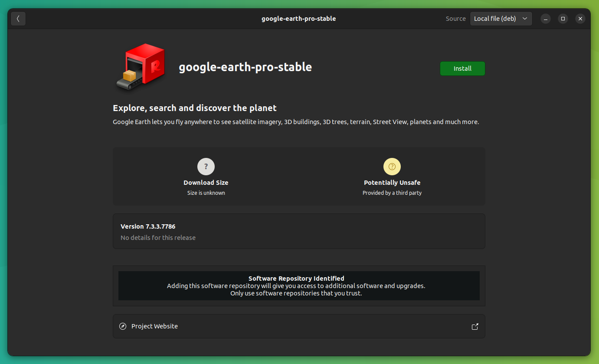Go back using the header arrow button
Image resolution: width=599 pixels, height=364 pixels.
pos(18,19)
